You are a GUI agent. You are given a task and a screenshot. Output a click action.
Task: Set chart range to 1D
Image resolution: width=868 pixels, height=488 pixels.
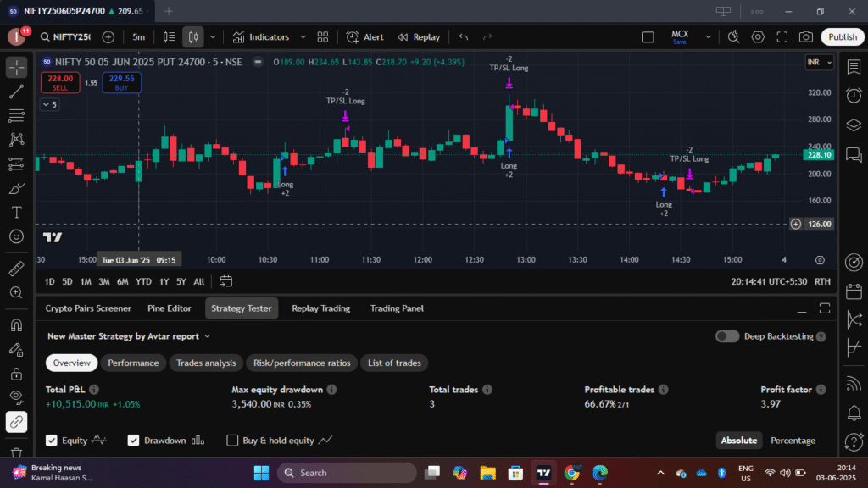point(50,281)
